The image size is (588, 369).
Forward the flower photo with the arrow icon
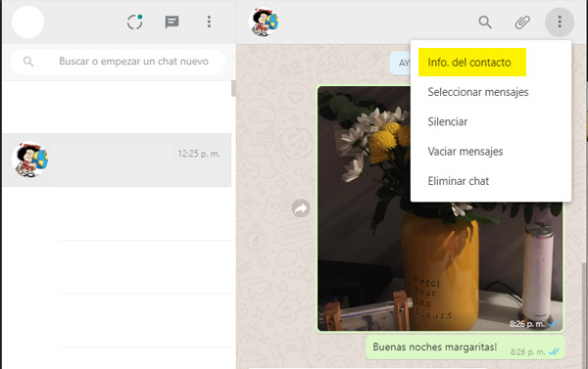pyautogui.click(x=301, y=208)
